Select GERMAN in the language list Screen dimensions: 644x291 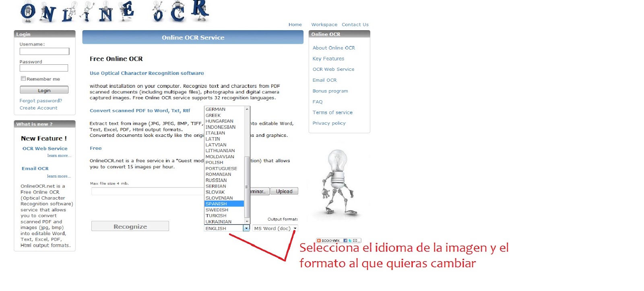pyautogui.click(x=224, y=109)
